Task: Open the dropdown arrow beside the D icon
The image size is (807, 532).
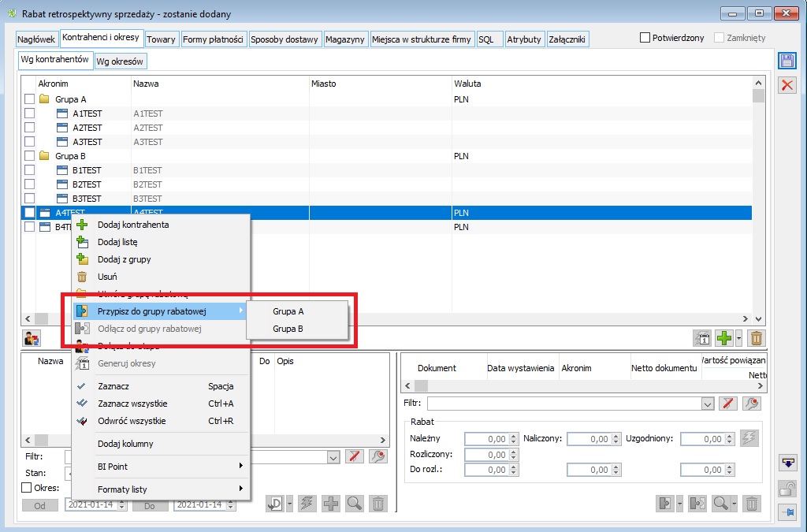Action: (x=290, y=503)
